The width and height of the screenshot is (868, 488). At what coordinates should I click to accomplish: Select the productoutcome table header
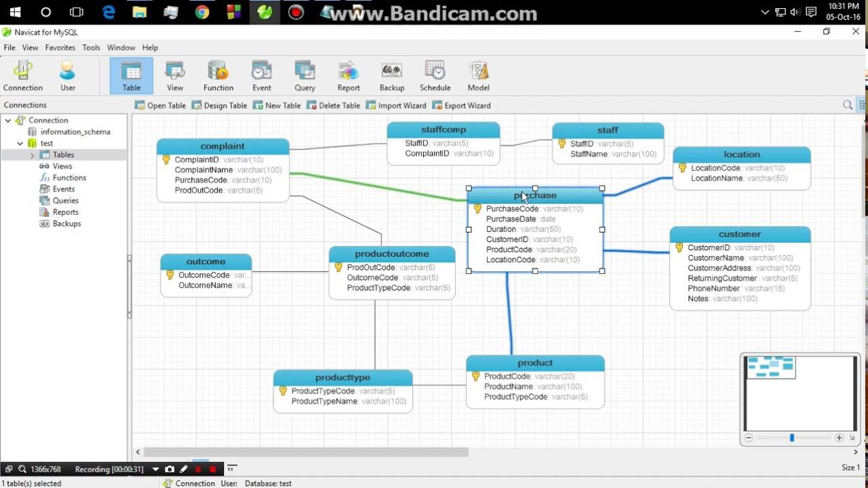coord(392,253)
